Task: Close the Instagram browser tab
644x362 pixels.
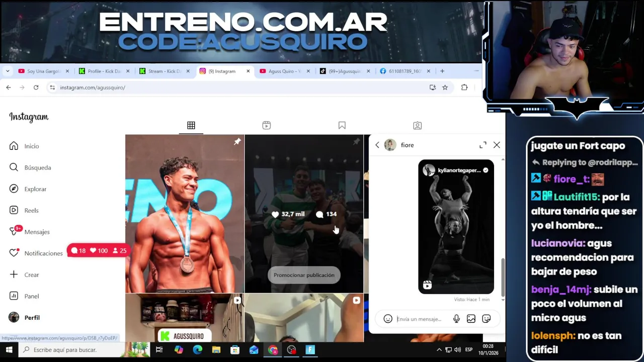Action: [x=248, y=71]
